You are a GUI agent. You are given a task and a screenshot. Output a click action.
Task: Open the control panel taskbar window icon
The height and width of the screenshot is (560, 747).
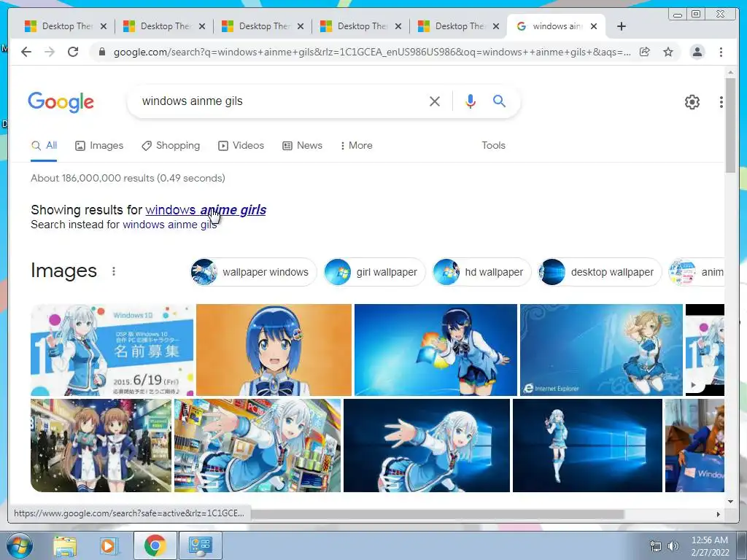[x=200, y=545]
